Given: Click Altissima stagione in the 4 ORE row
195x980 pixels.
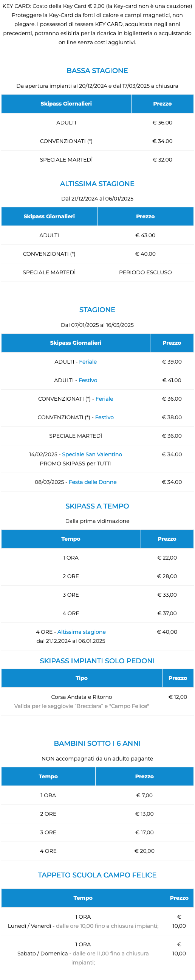Looking at the screenshot, I should [x=82, y=632].
